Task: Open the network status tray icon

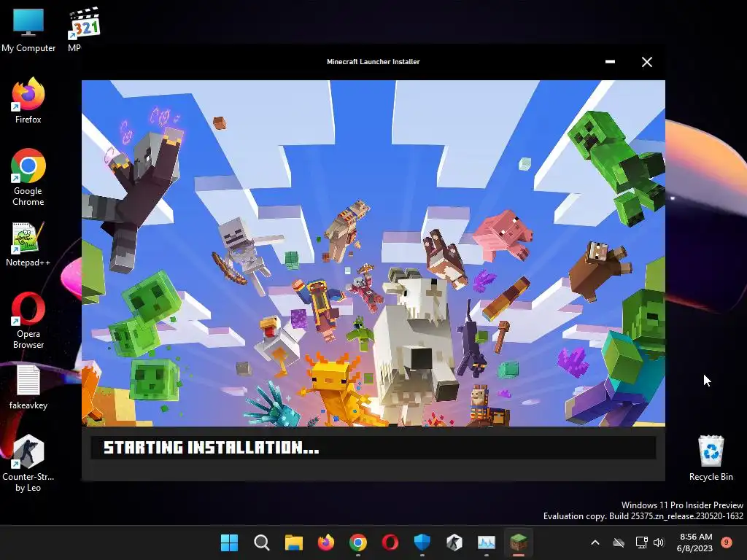Action: click(641, 542)
